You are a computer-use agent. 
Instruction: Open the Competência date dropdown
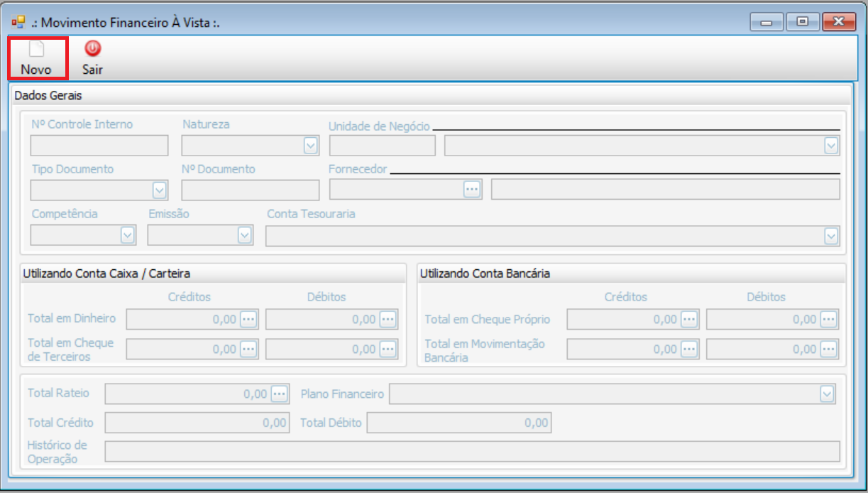pos(128,235)
